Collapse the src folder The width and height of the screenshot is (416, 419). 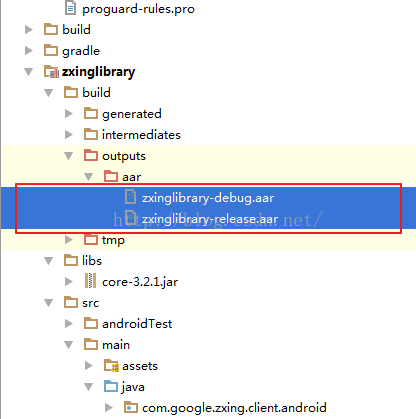[49, 303]
